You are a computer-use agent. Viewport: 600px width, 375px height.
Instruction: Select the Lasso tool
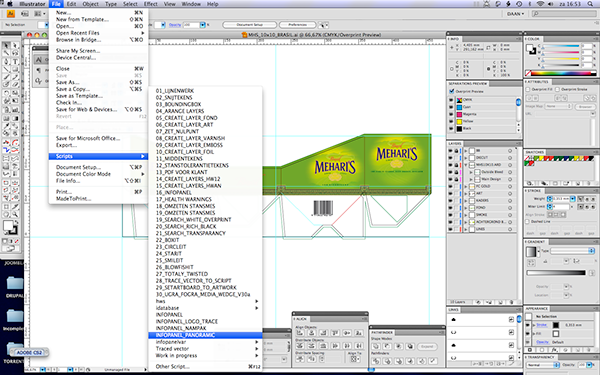(x=15, y=53)
